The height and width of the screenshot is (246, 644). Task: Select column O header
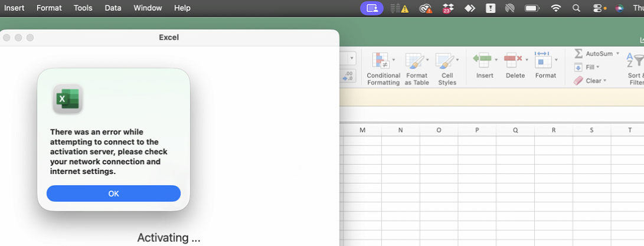439,130
